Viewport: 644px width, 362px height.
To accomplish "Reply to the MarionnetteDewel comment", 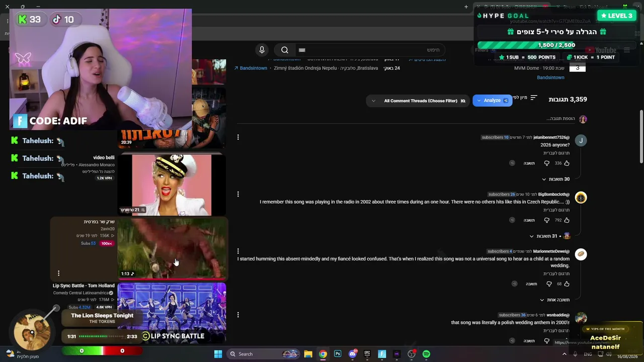I will (531, 284).
